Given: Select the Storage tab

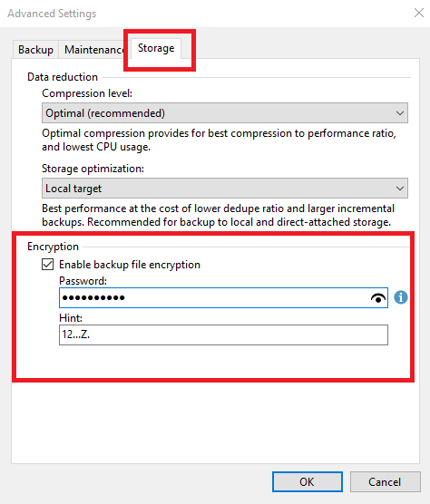Looking at the screenshot, I should coord(156,48).
